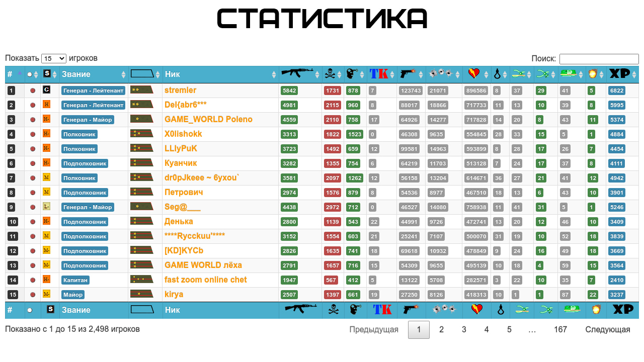Jump to page 167
Image resolution: width=644 pixels, height=362 pixels.
[560, 329]
